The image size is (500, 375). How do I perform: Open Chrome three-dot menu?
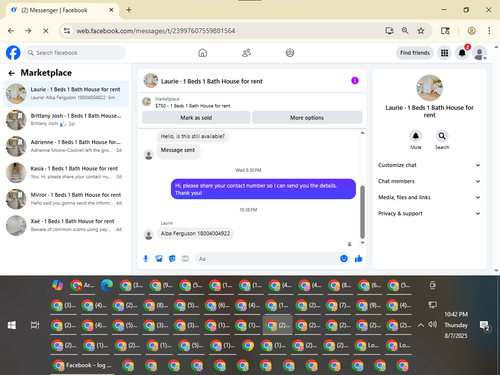pyautogui.click(x=489, y=31)
